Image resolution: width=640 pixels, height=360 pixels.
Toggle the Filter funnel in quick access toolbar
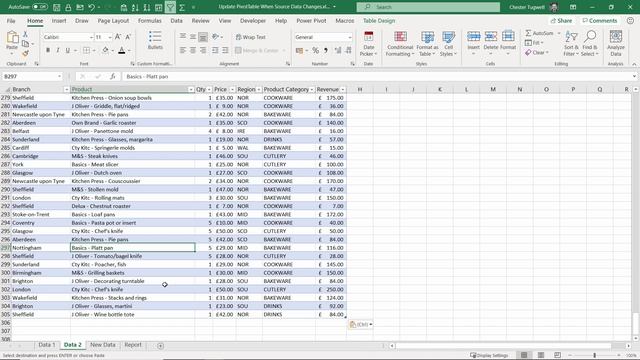coord(170,7)
